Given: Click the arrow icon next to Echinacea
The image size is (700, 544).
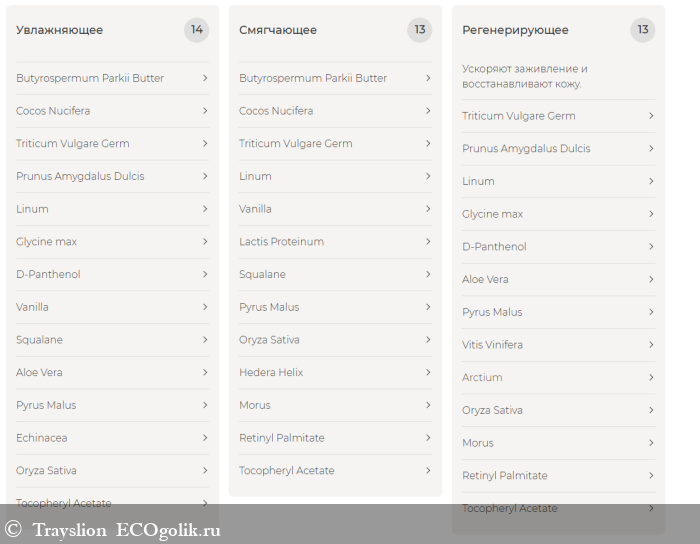Looking at the screenshot, I should (205, 438).
